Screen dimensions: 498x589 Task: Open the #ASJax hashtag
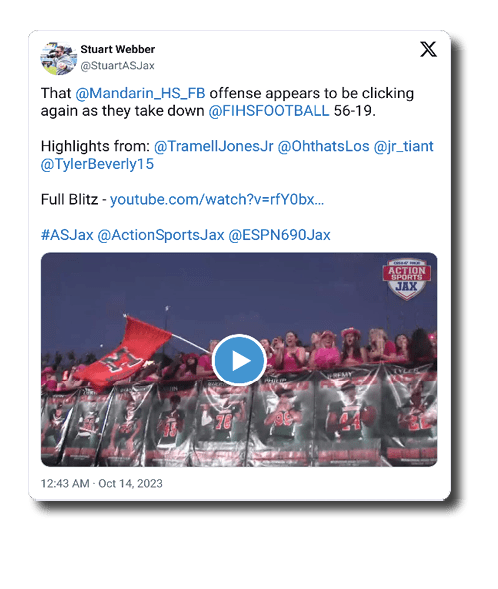(x=67, y=235)
